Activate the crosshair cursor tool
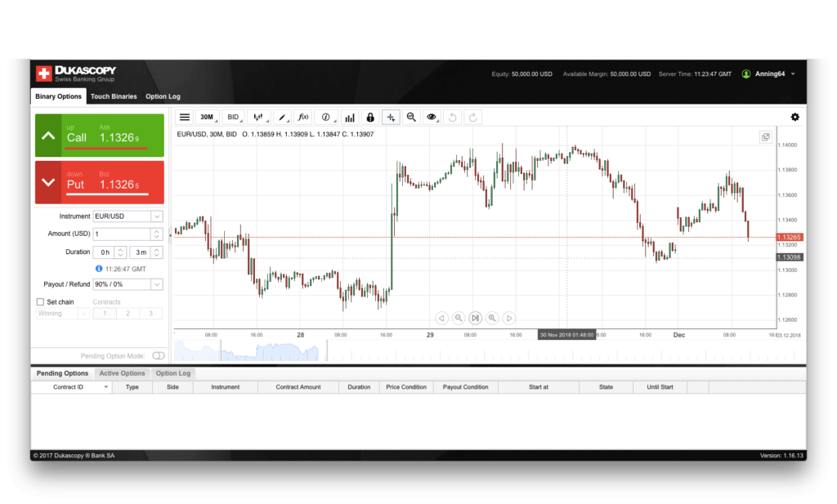The image size is (837, 504). pos(391,118)
